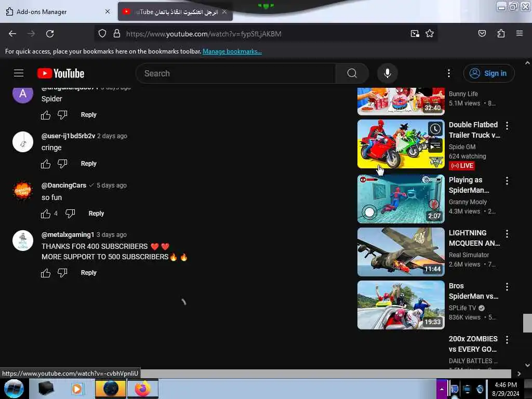The height and width of the screenshot is (399, 532).
Task: Open @DancingCars channel link
Action: click(x=64, y=185)
